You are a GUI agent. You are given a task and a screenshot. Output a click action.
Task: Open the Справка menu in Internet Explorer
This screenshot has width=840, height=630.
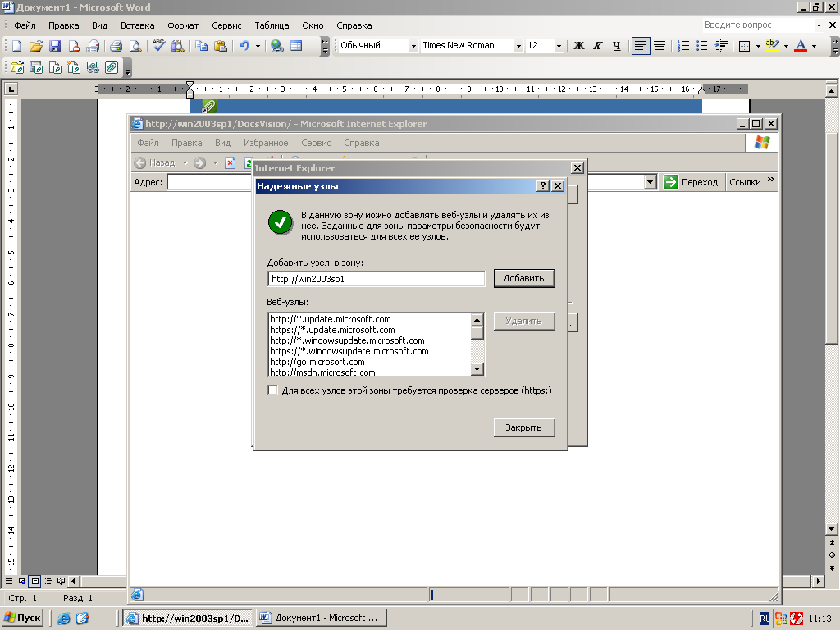click(362, 143)
